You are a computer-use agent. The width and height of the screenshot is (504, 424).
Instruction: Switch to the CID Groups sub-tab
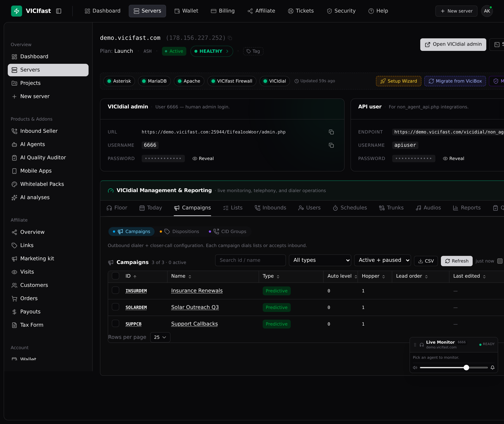point(228,232)
